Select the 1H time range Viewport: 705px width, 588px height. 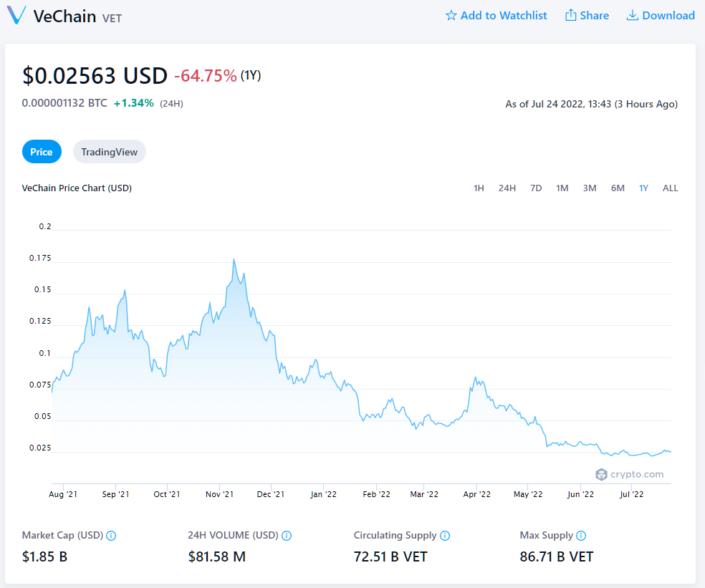pyautogui.click(x=479, y=188)
